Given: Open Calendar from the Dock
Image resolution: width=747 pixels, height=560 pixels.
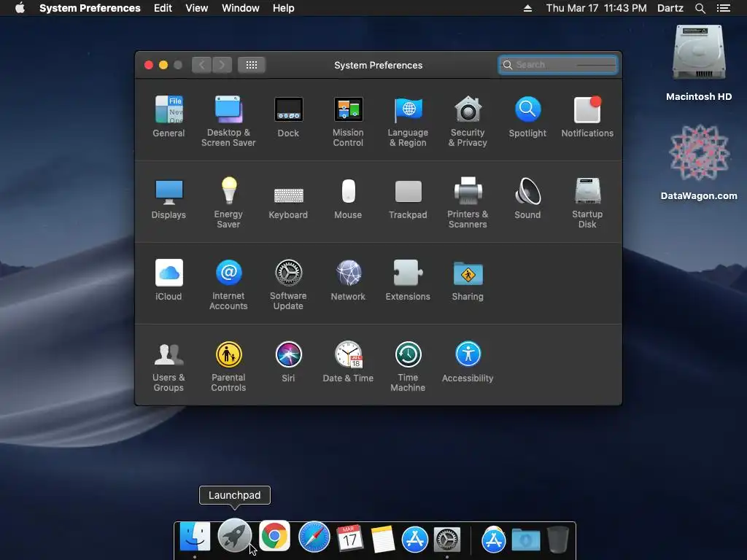Looking at the screenshot, I should (350, 538).
